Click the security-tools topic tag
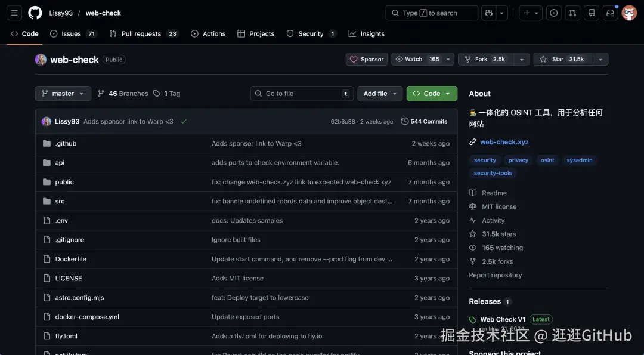The height and width of the screenshot is (355, 644). 493,173
